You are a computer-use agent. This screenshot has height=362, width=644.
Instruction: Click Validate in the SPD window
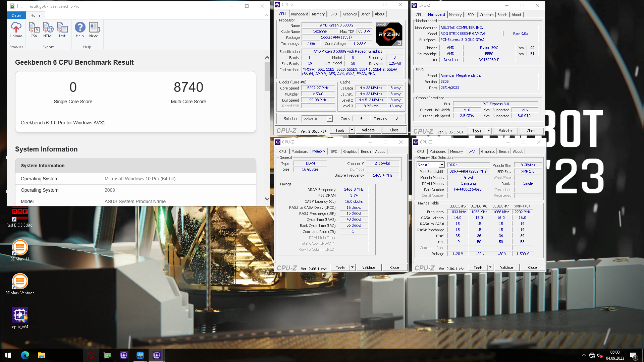(x=506, y=267)
